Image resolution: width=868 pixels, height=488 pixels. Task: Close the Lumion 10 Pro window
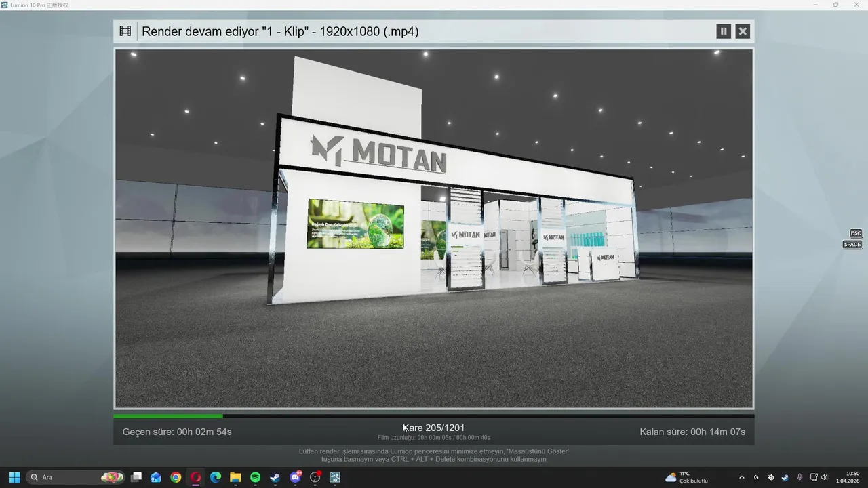855,5
